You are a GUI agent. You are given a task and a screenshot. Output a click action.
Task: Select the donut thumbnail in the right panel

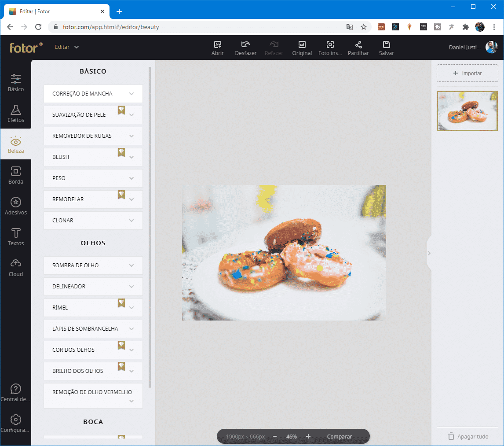click(x=467, y=111)
